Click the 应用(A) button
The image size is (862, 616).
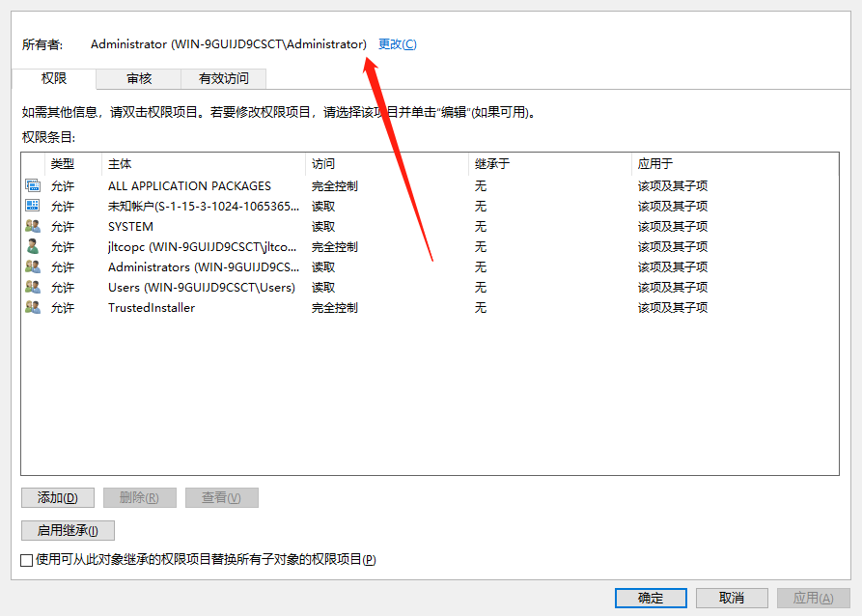click(x=813, y=598)
